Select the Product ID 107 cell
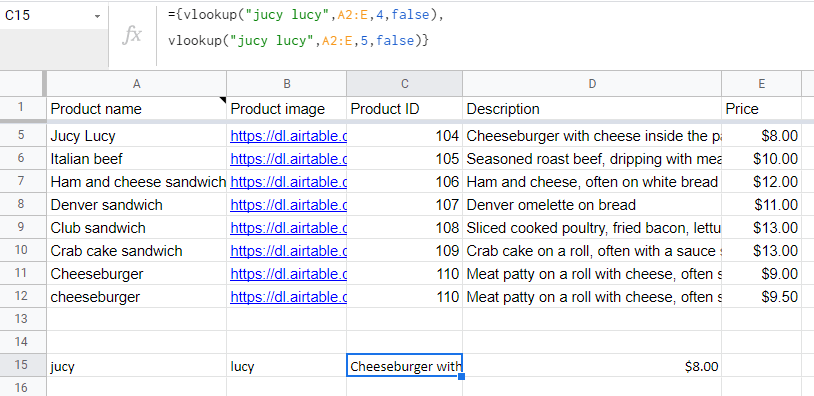 pyautogui.click(x=404, y=204)
